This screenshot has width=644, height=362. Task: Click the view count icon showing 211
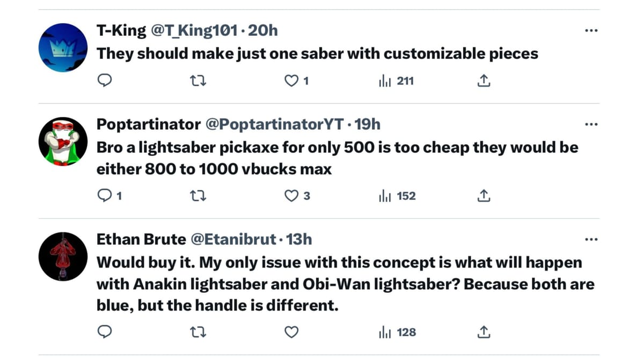pos(385,80)
